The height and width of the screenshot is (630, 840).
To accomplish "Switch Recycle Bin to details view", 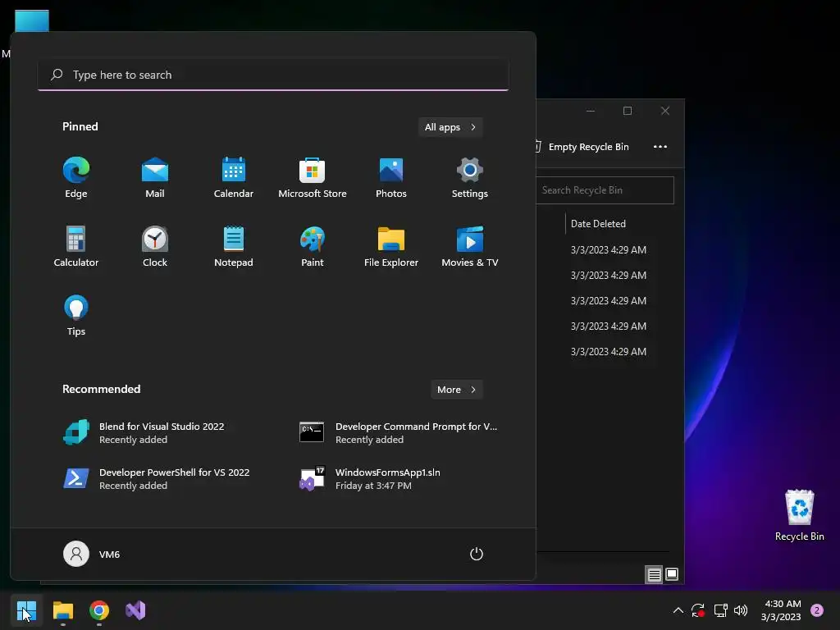I will coord(654,575).
